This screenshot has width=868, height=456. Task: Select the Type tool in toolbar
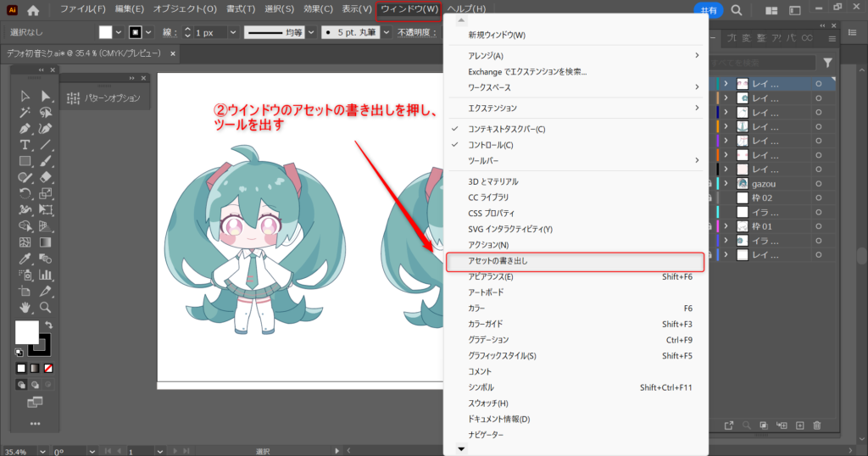(25, 145)
